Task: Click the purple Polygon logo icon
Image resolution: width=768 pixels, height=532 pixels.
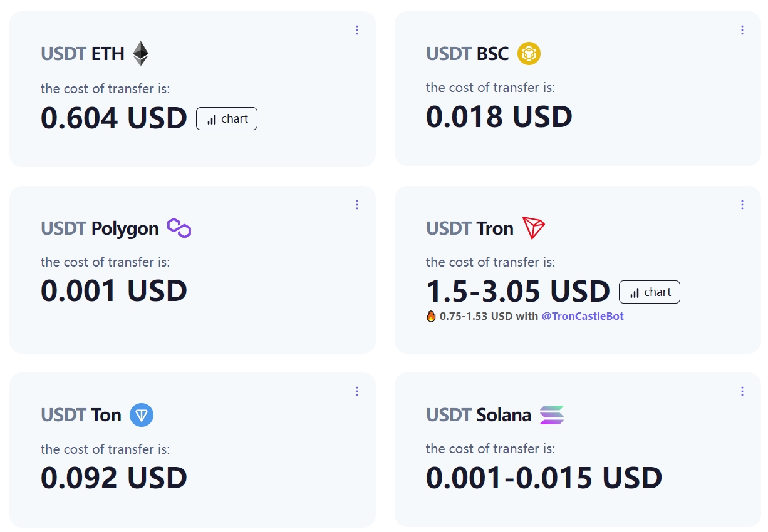Action: [179, 228]
